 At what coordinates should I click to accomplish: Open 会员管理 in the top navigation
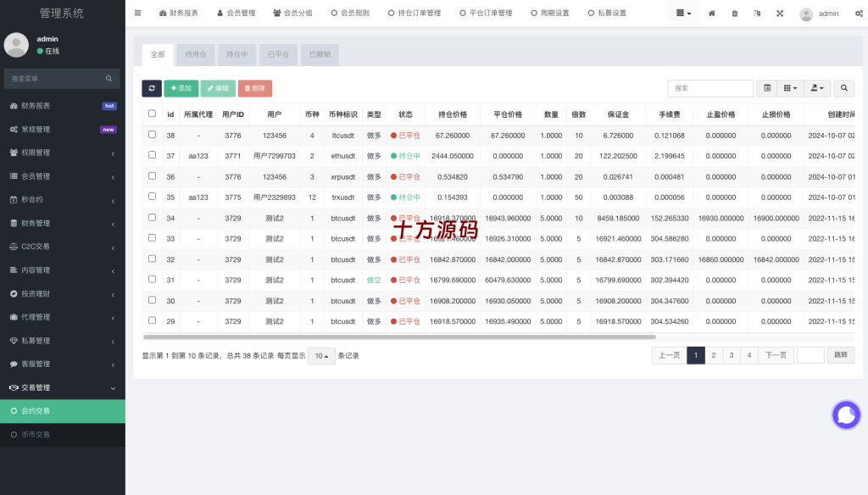[x=236, y=13]
